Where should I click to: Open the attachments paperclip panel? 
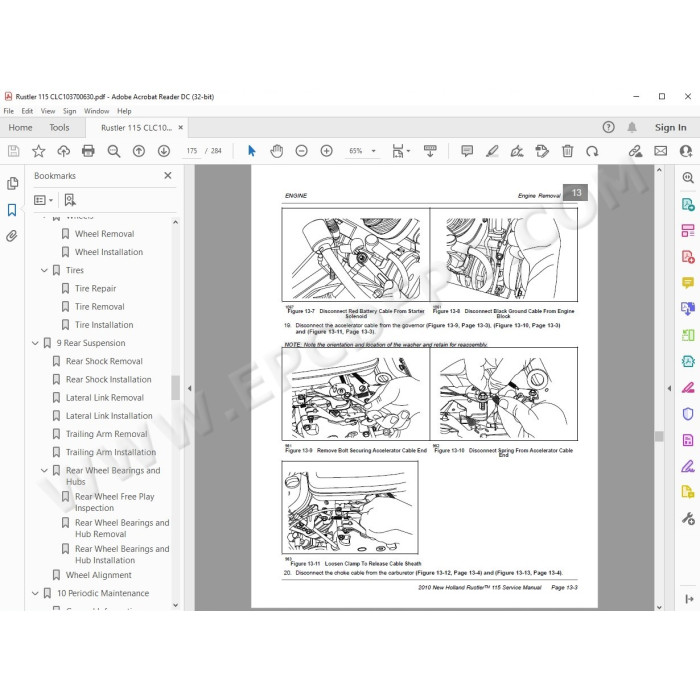point(12,236)
